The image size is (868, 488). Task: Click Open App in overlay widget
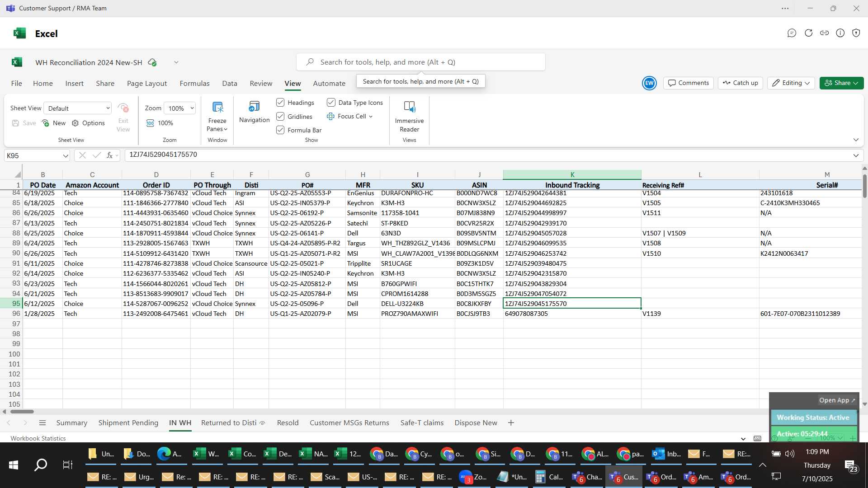click(x=837, y=400)
